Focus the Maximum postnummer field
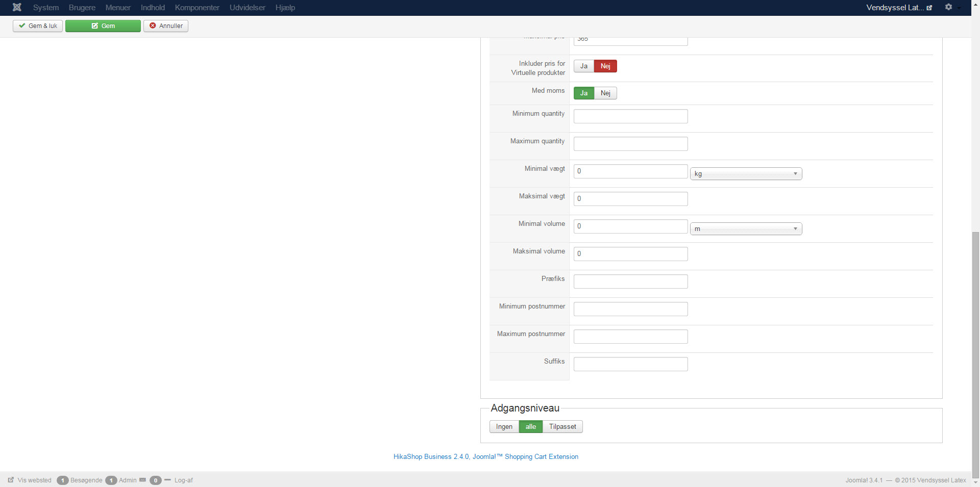The width and height of the screenshot is (980, 487). click(631, 337)
